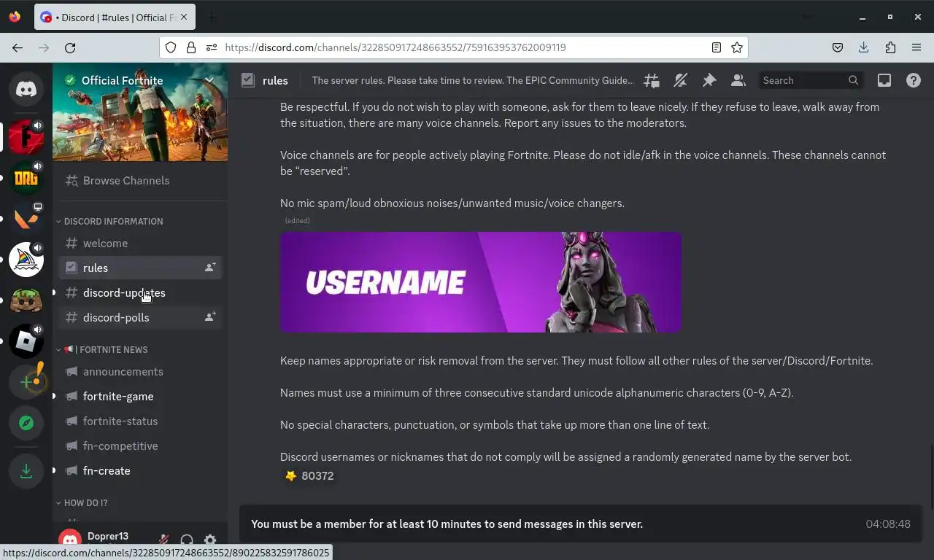The image size is (934, 560).
Task: Collapse the HOW DO I? category
Action: [86, 502]
